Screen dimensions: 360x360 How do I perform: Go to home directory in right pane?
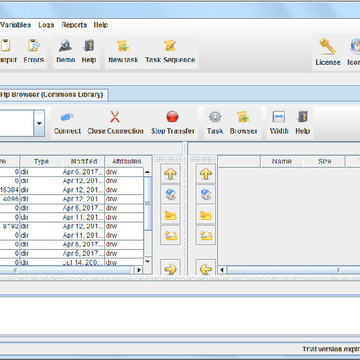click(206, 194)
